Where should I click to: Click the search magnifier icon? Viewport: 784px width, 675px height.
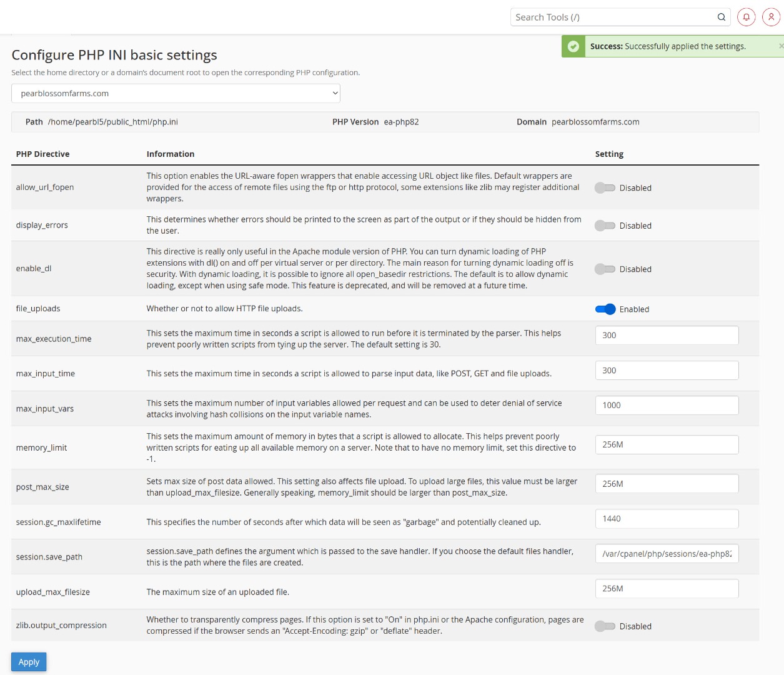coord(721,17)
